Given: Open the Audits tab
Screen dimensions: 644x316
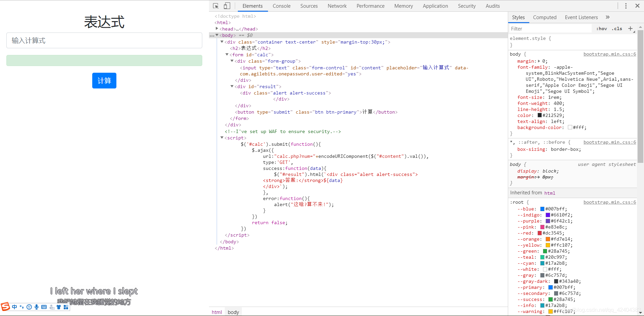Looking at the screenshot, I should [493, 6].
